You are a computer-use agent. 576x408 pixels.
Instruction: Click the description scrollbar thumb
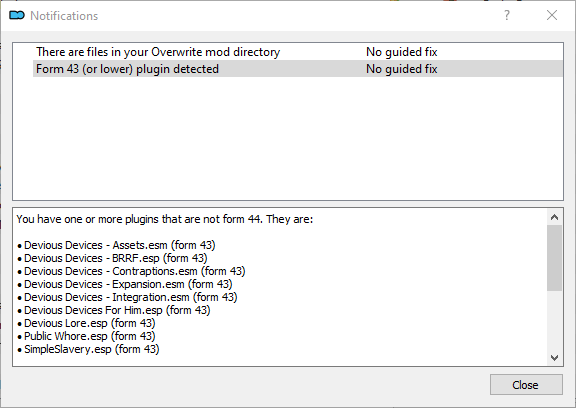tap(554, 258)
